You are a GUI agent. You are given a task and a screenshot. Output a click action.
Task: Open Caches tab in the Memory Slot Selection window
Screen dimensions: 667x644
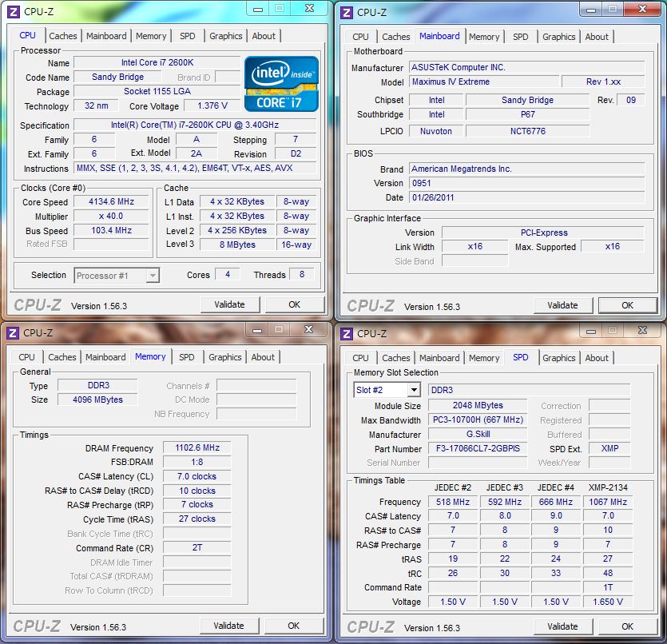pos(396,358)
